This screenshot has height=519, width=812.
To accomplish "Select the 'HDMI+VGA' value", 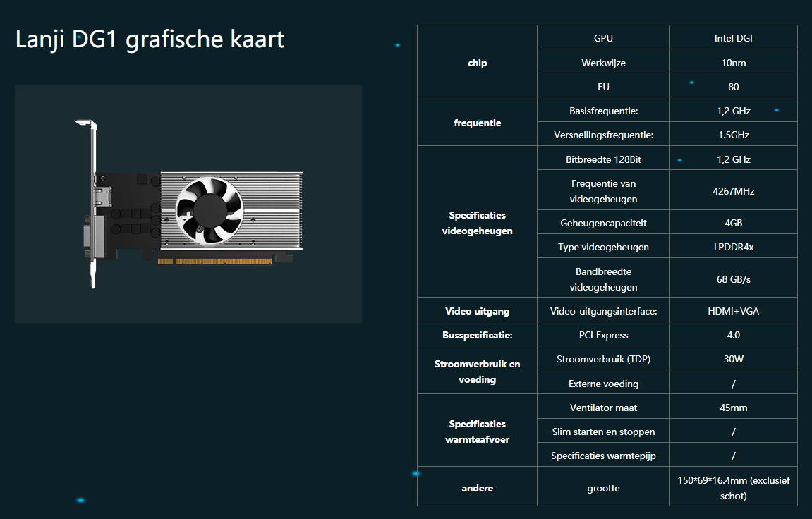I will 733,310.
